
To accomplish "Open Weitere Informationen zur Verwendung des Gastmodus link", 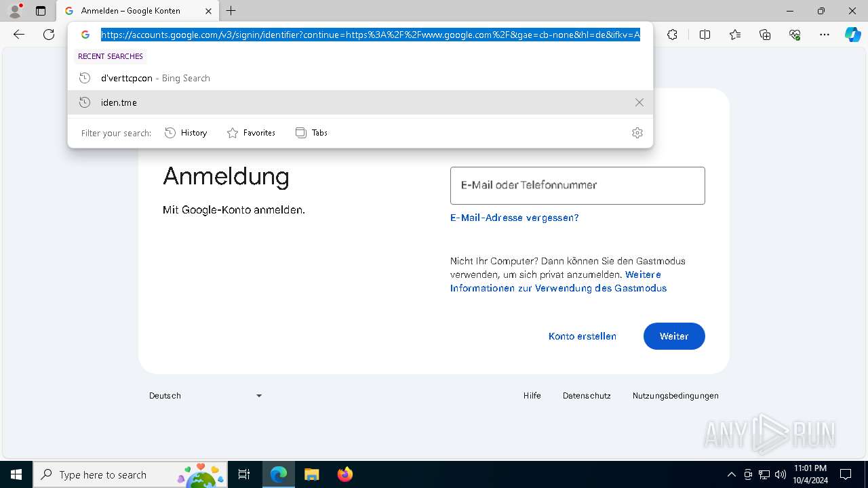I will click(558, 281).
